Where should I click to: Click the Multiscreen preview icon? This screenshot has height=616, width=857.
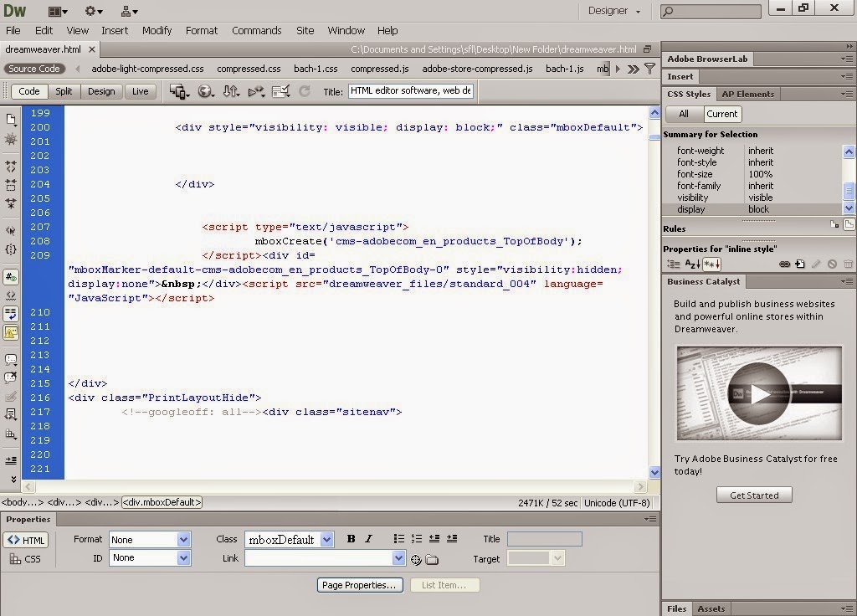point(179,91)
